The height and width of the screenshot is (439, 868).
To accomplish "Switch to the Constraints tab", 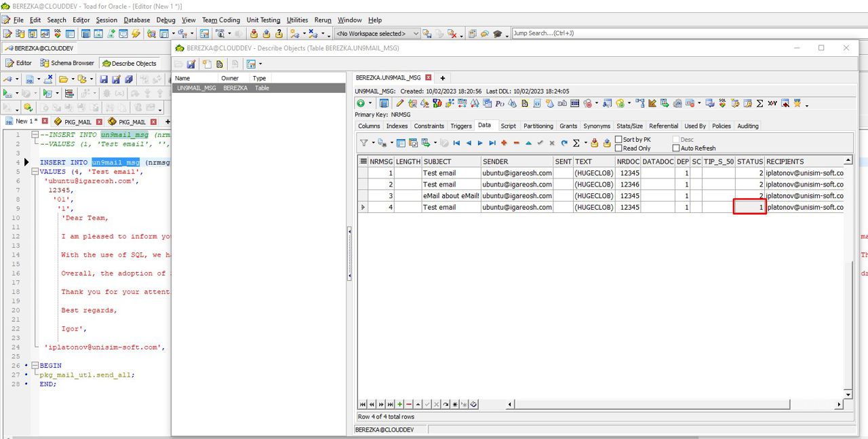I will (x=429, y=126).
